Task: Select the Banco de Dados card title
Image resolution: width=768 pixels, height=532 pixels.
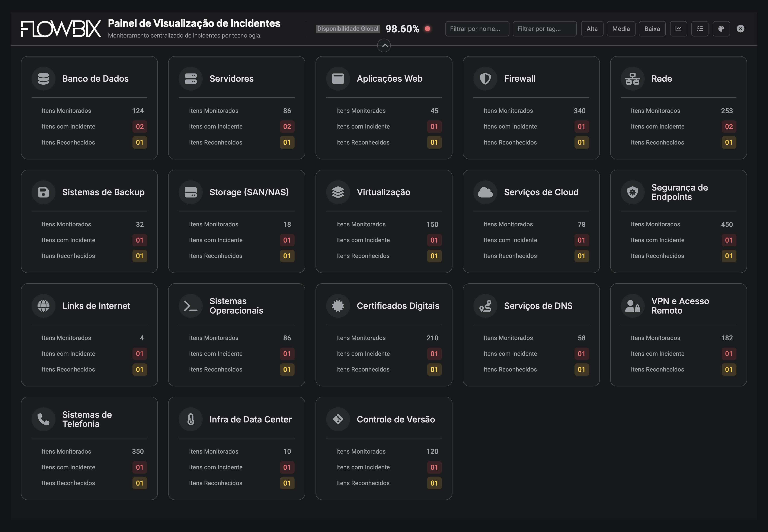Action: (95, 79)
